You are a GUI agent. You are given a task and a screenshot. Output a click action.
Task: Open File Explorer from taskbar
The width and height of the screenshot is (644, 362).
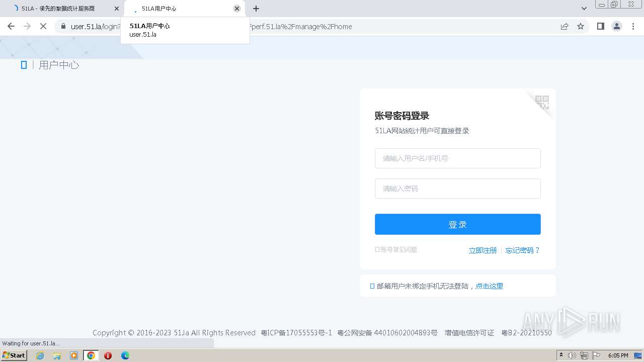pyautogui.click(x=57, y=355)
